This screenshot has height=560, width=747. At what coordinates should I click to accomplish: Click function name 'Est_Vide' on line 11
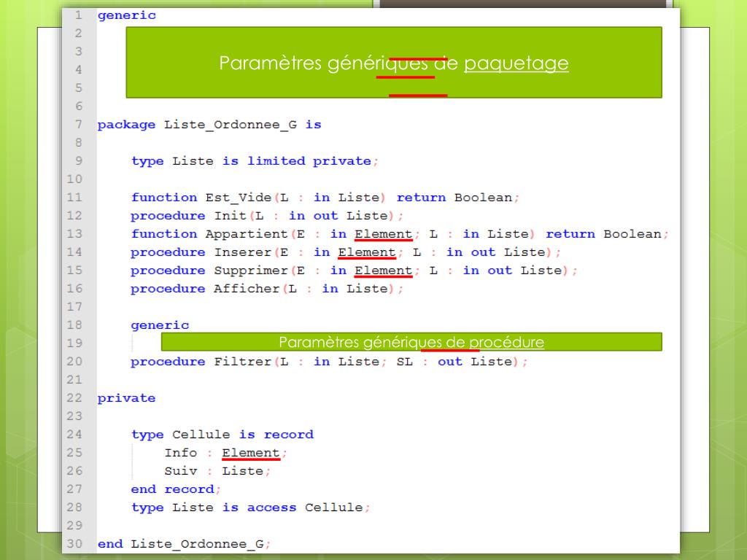(x=239, y=198)
